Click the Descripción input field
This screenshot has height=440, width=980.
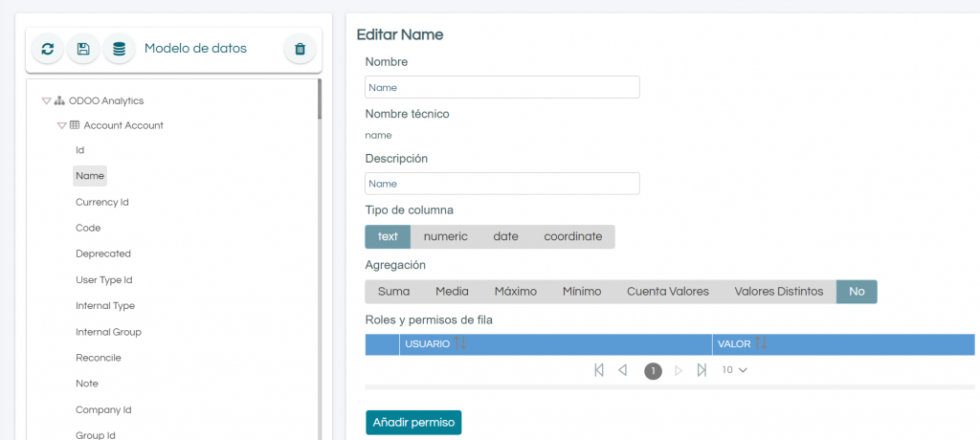pos(501,184)
